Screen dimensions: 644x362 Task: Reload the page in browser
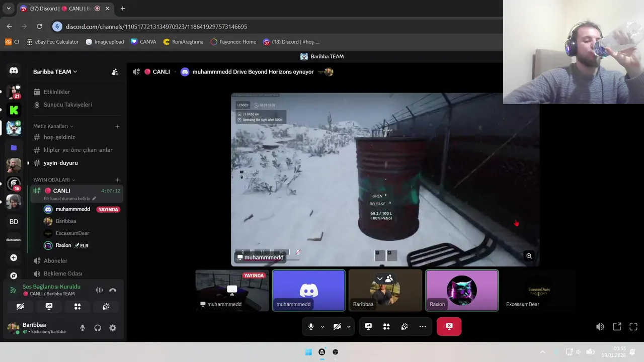[39, 26]
